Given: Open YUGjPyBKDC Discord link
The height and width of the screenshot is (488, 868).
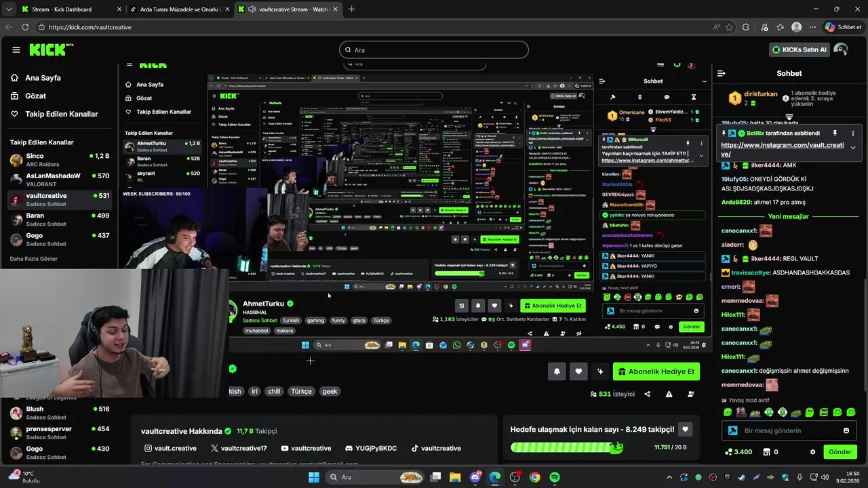Looking at the screenshot, I should tap(371, 448).
